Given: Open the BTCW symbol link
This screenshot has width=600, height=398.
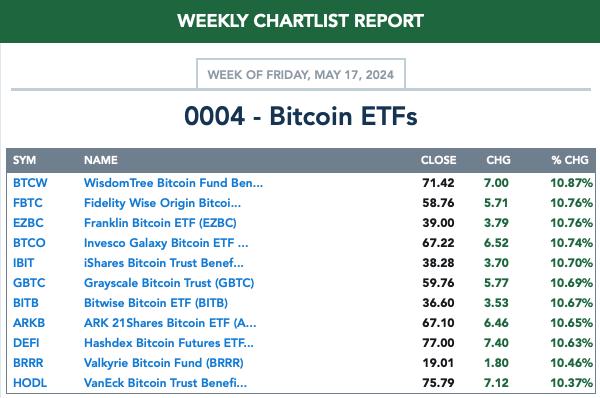Looking at the screenshot, I should pos(30,183).
